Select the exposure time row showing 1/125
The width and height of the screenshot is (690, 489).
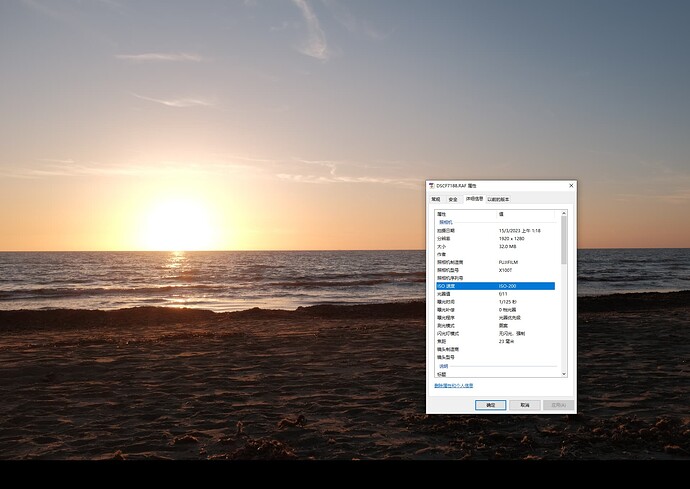(495, 302)
